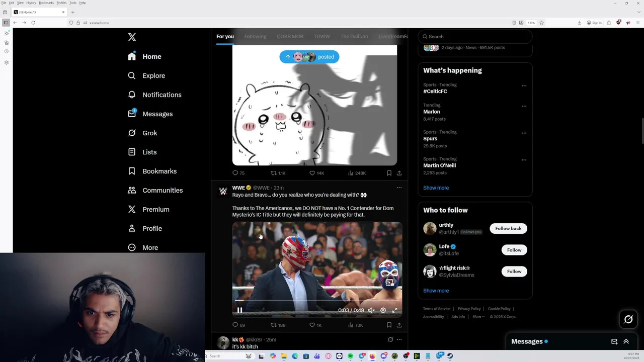The height and width of the screenshot is (362, 644).
Task: Open Premium in sidebar
Action: click(x=148, y=209)
